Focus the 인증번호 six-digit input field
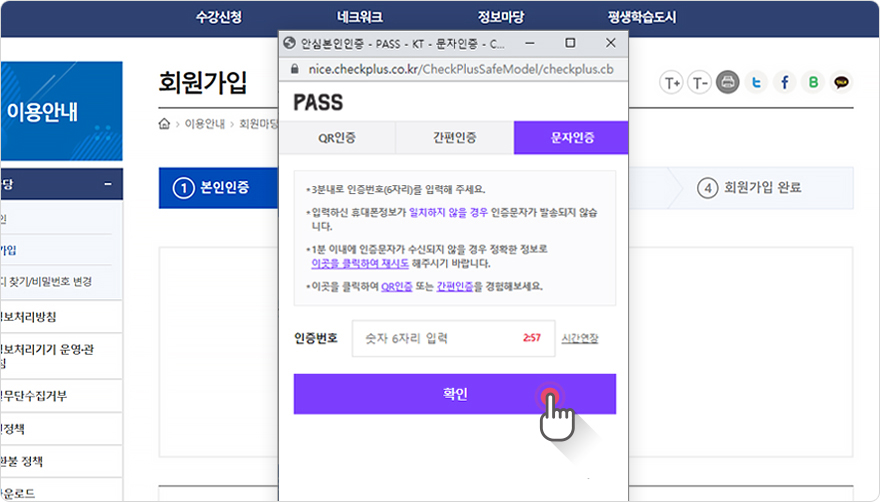 click(453, 339)
